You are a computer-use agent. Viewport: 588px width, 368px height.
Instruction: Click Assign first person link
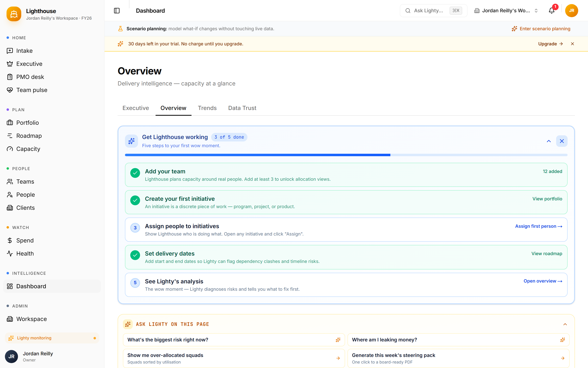tap(539, 226)
